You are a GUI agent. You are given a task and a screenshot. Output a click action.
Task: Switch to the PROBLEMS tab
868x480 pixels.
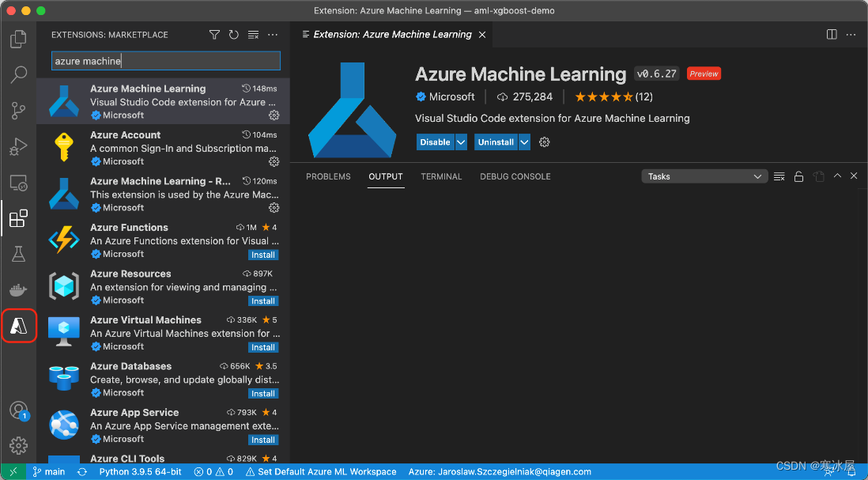coord(328,176)
